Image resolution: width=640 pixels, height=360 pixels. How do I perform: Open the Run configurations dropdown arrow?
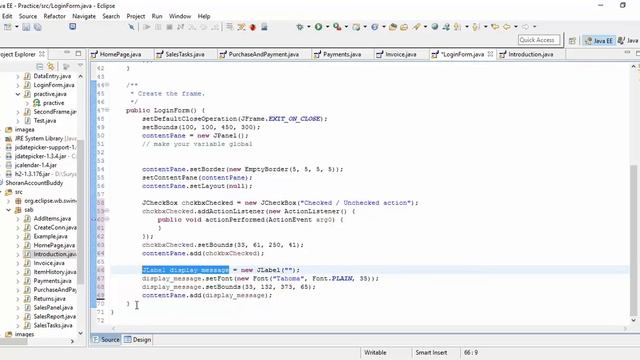click(x=327, y=27)
